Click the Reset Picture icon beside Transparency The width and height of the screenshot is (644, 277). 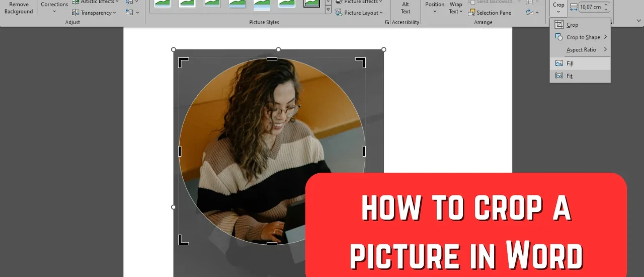tap(129, 13)
